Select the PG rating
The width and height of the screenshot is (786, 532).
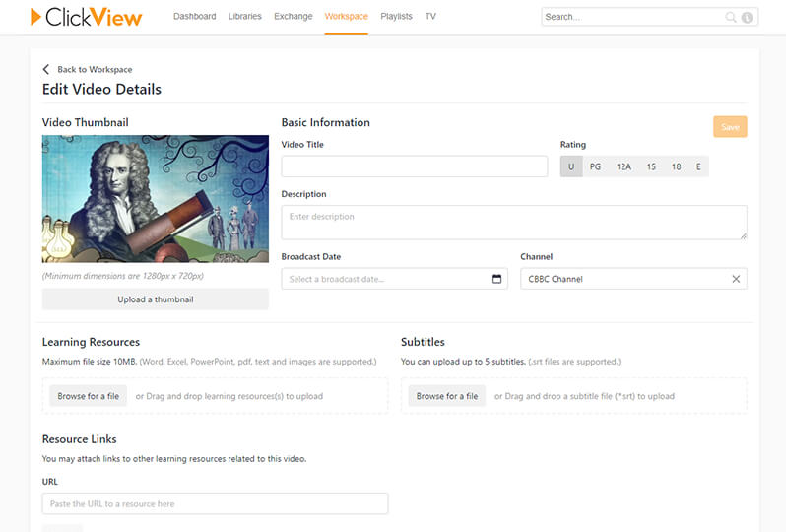tap(595, 166)
